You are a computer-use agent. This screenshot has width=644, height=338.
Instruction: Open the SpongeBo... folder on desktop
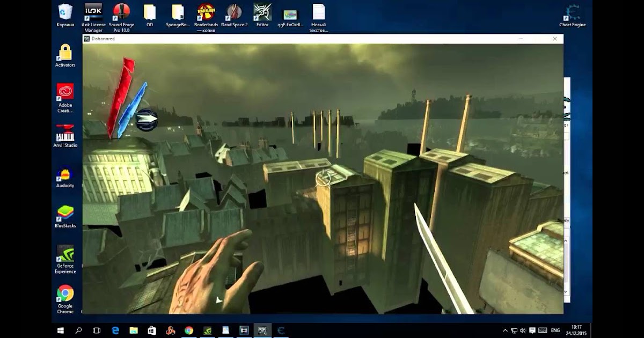tap(178, 16)
